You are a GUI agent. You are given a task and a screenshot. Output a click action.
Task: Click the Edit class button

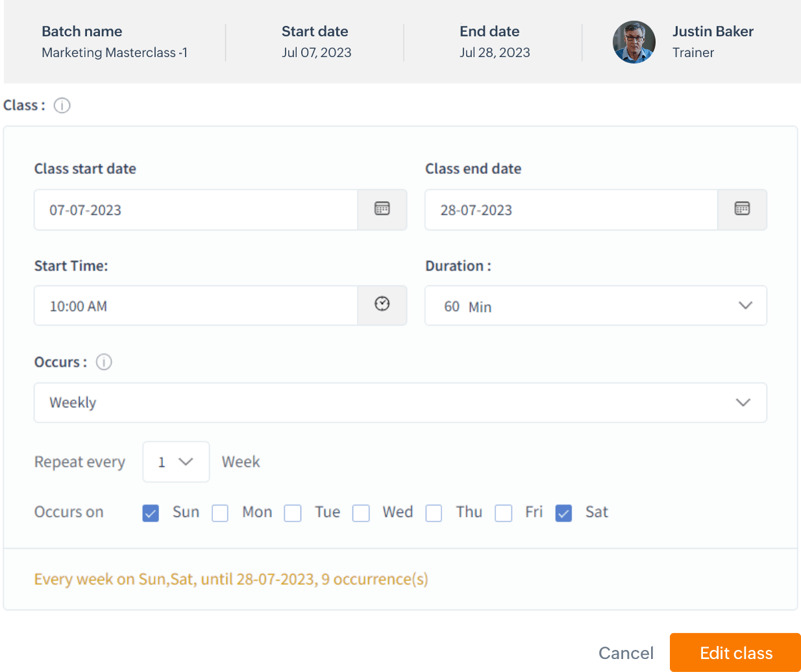tap(736, 653)
